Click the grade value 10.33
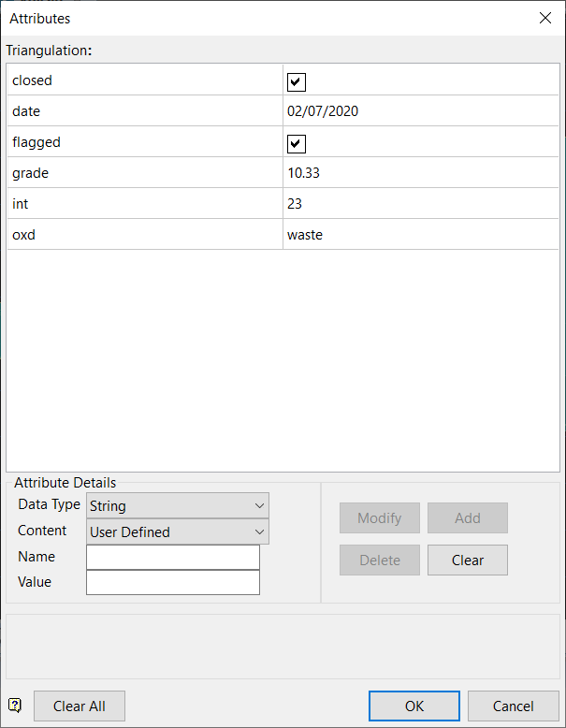 point(305,173)
